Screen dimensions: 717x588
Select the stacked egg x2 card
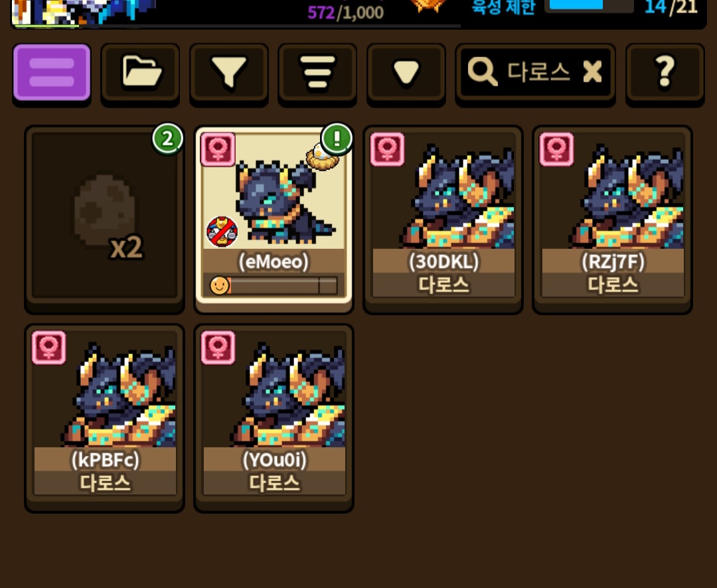pos(105,219)
